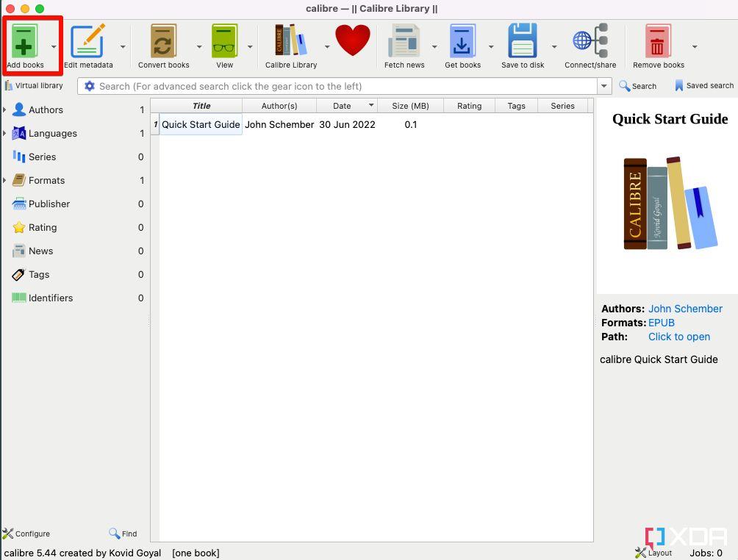Click the EPUB format link
This screenshot has height=560, width=738.
pyautogui.click(x=661, y=323)
